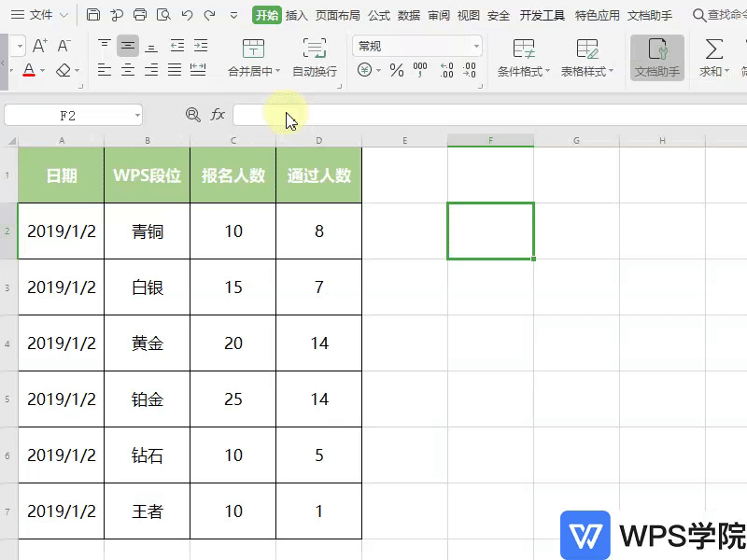Toggle center horizontal text alignment

pyautogui.click(x=128, y=70)
